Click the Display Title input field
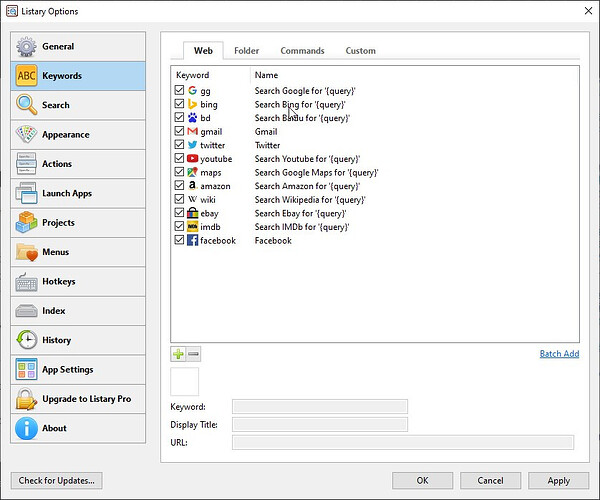Viewport: 600px width, 500px height. [320, 425]
